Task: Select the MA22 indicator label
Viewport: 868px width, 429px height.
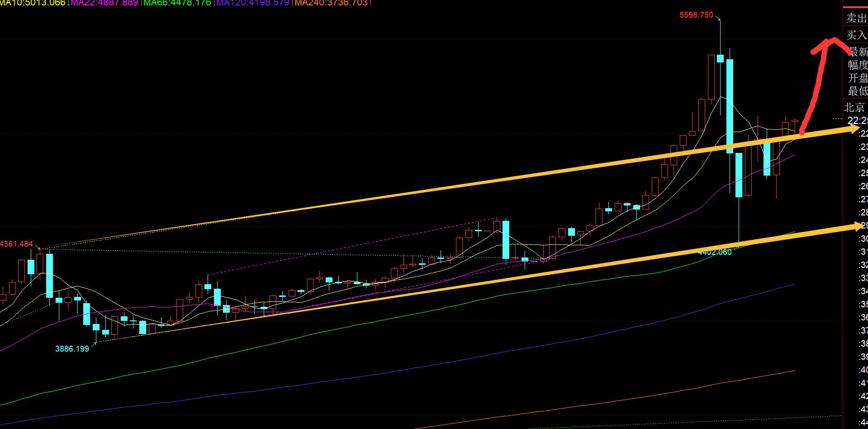Action: pyautogui.click(x=104, y=3)
